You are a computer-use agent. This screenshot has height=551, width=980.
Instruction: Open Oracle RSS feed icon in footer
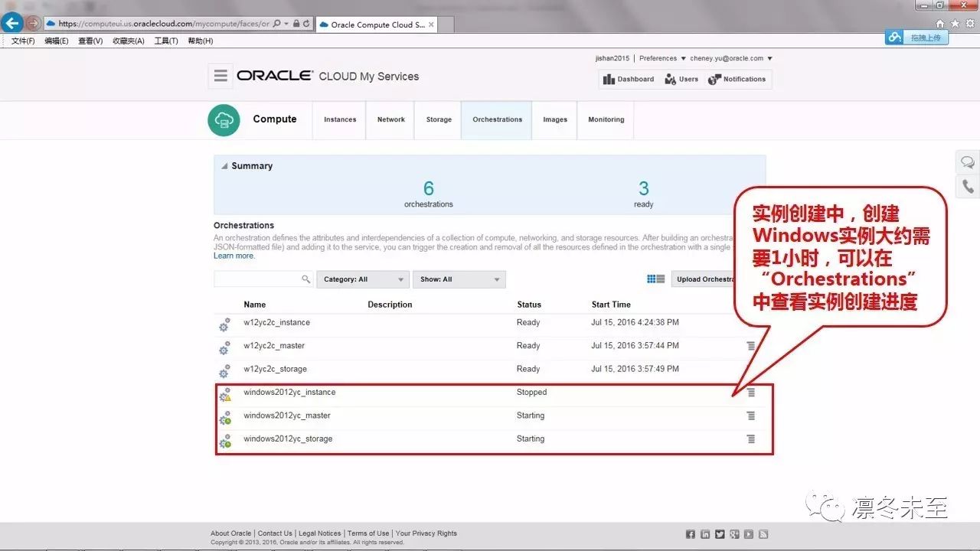[x=763, y=534]
